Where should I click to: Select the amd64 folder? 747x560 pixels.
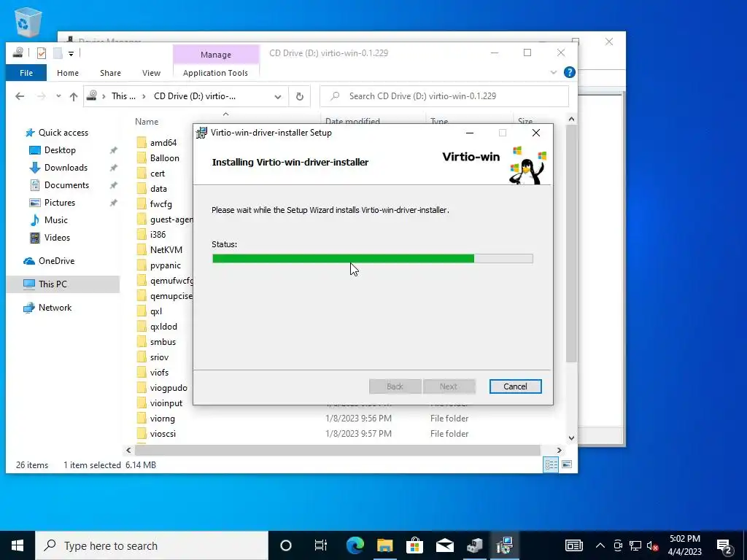(x=163, y=143)
